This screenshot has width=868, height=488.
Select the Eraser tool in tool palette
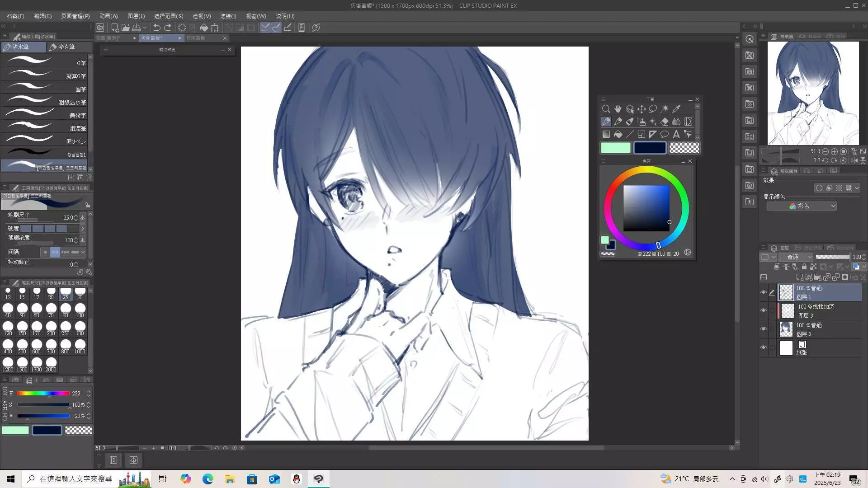665,122
